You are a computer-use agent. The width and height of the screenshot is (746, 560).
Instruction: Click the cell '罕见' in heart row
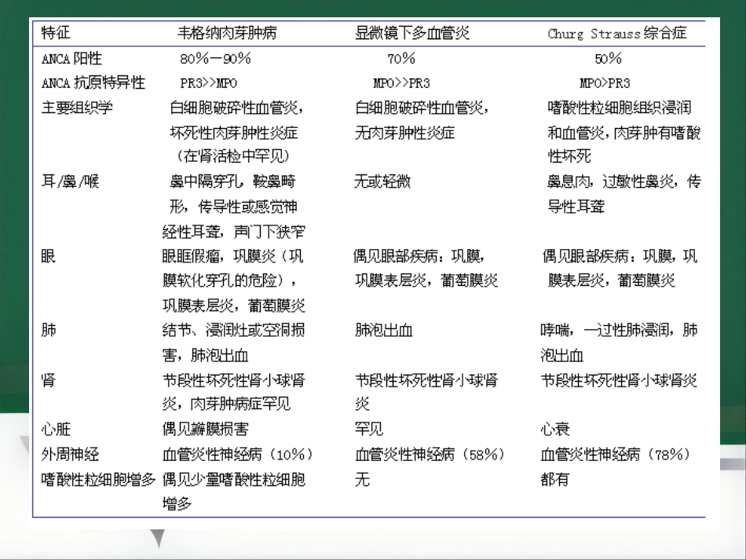point(369,429)
